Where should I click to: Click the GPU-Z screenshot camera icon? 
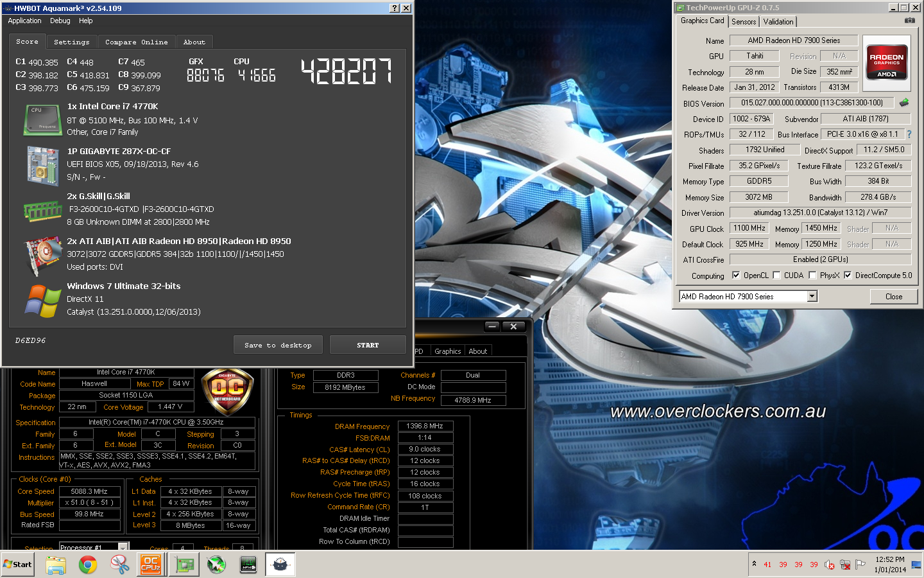pyautogui.click(x=909, y=21)
